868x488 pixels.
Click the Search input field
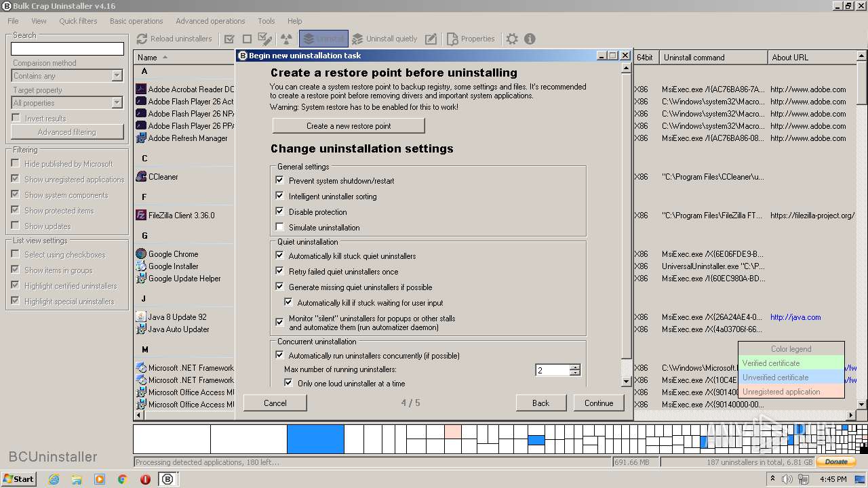(67, 49)
